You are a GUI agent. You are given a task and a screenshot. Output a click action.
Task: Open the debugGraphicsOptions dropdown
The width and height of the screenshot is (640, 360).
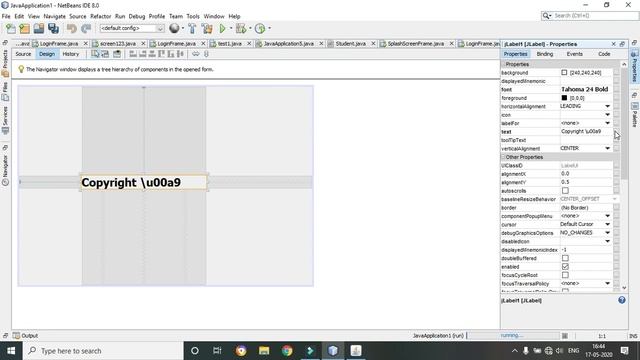(x=607, y=233)
